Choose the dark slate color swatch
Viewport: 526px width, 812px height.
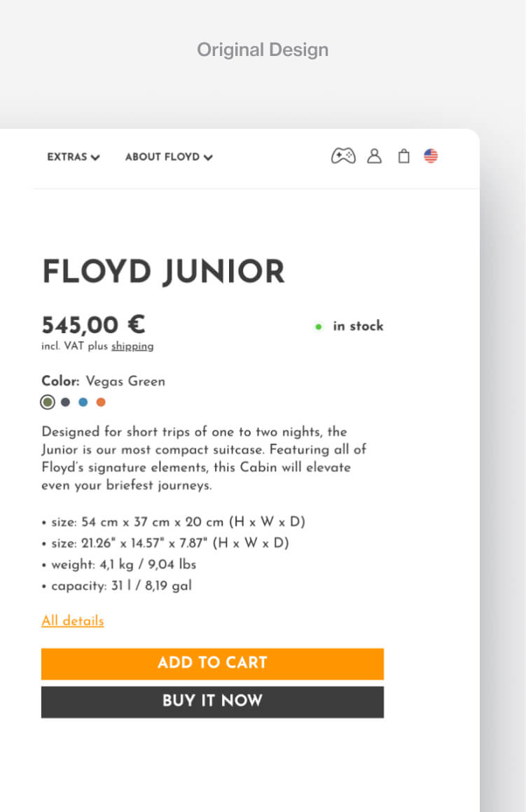66,402
